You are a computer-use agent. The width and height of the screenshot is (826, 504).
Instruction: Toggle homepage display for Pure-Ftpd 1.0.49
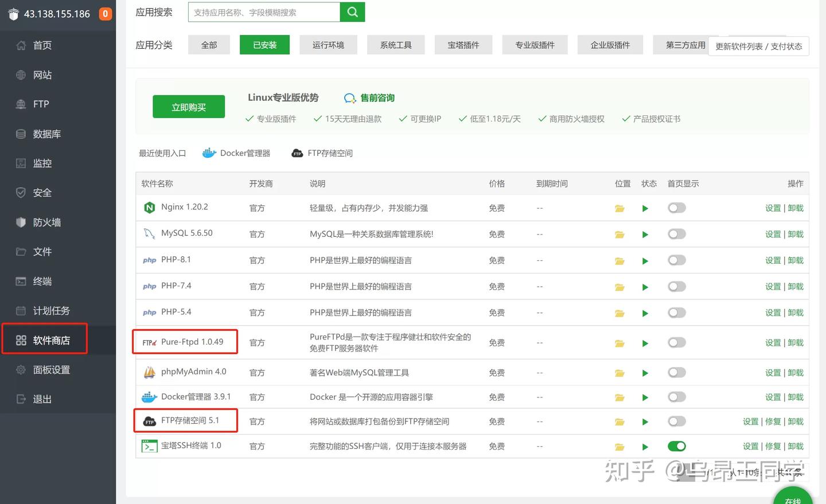(677, 343)
